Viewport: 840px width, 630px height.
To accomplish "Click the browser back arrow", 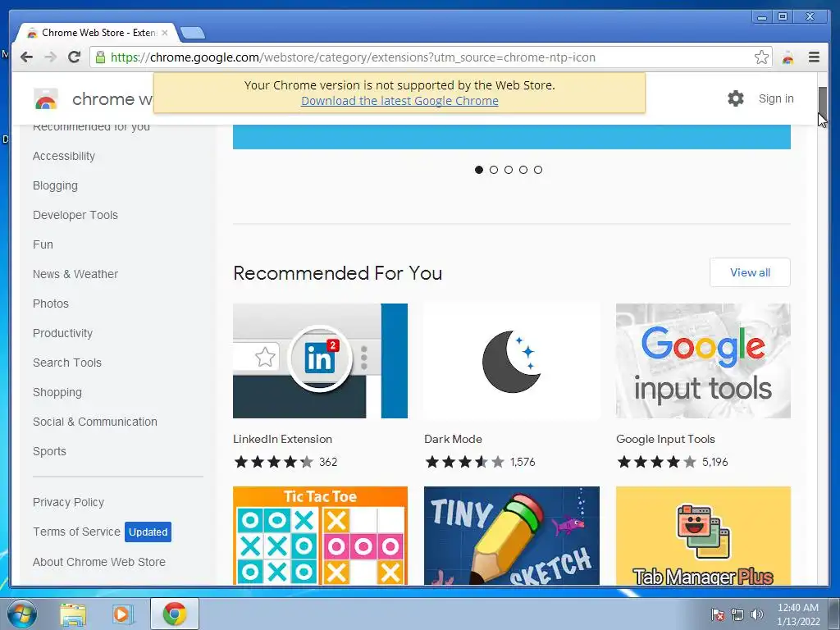I will tap(26, 57).
